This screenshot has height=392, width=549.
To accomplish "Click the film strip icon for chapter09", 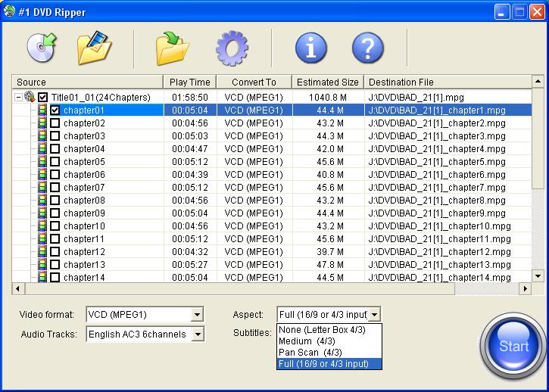I will (42, 213).
